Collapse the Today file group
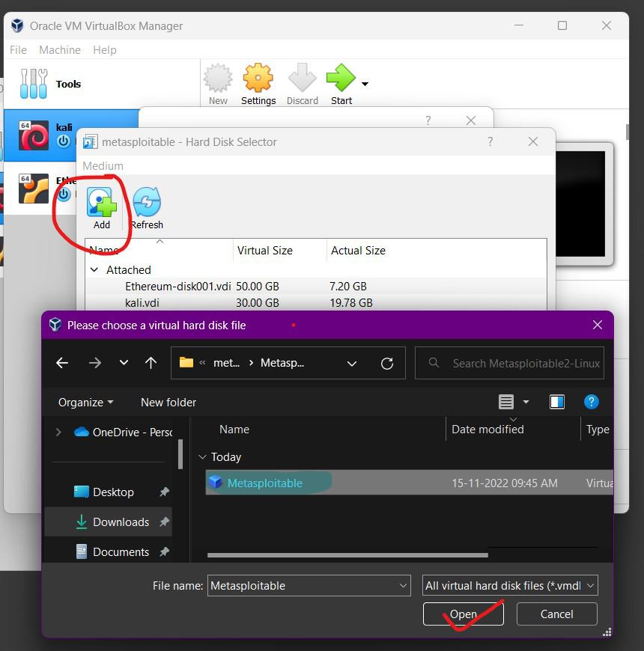 pos(202,457)
